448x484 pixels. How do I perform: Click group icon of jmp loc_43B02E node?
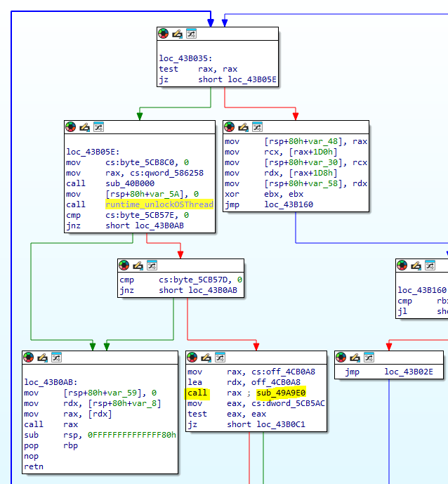369,357
